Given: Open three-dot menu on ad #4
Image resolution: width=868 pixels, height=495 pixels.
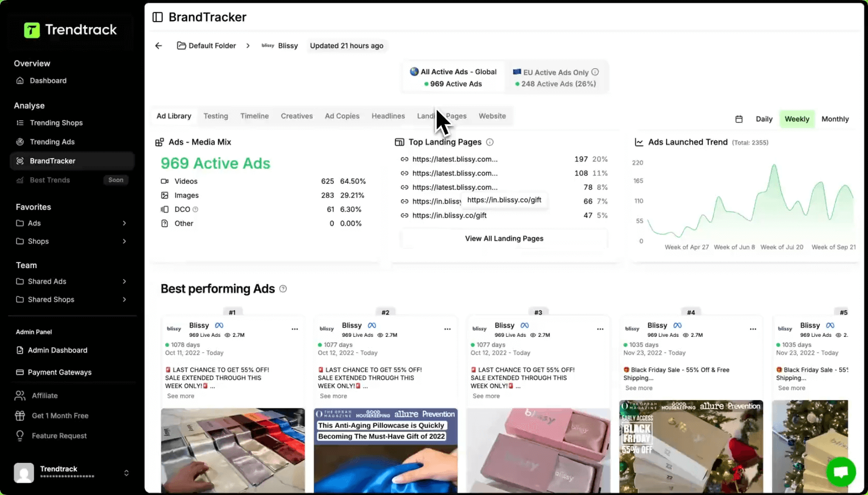Looking at the screenshot, I should (753, 329).
